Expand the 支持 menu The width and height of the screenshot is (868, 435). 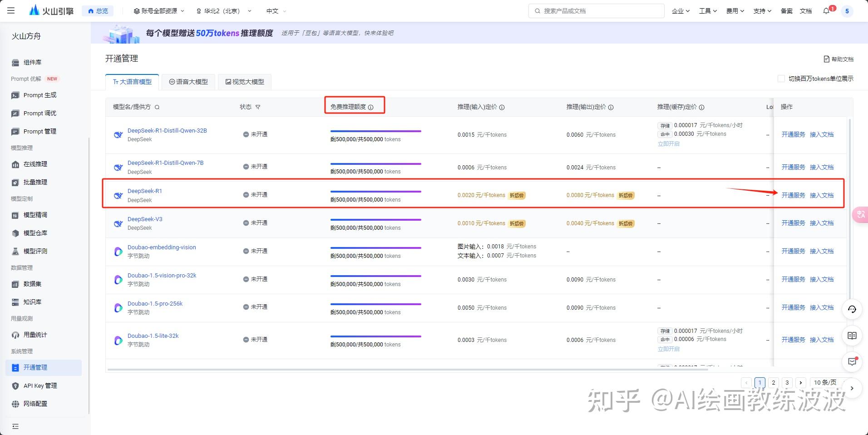pyautogui.click(x=762, y=11)
